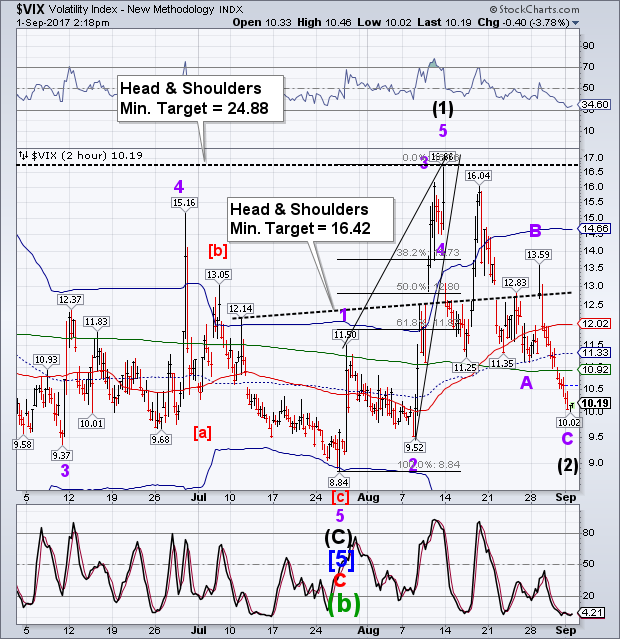This screenshot has height=639, width=620.
Task: Click the 11.25 price label
Action: (x=465, y=368)
